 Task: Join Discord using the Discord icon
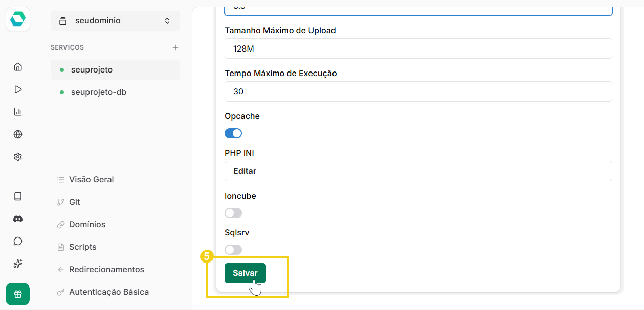[x=18, y=219]
